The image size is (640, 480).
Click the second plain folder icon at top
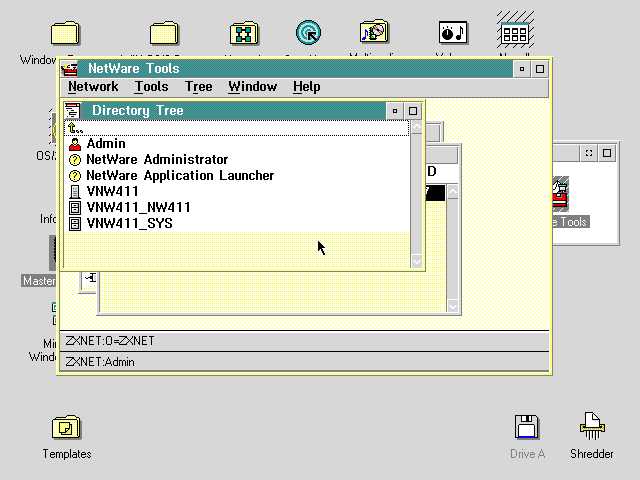(164, 33)
